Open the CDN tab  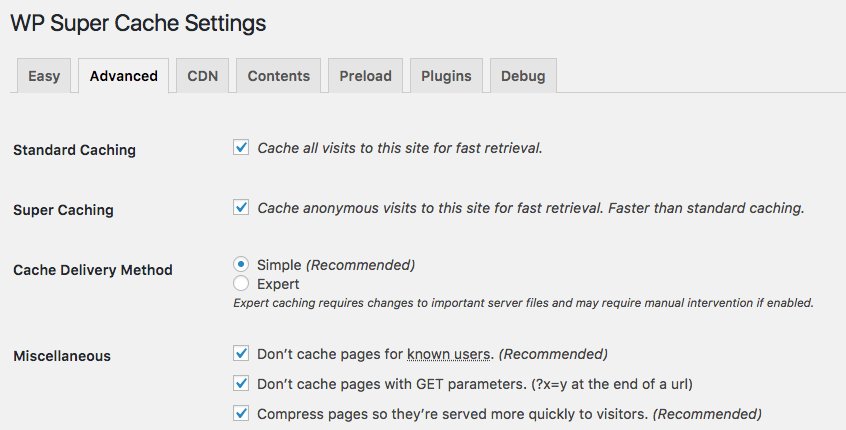point(203,76)
